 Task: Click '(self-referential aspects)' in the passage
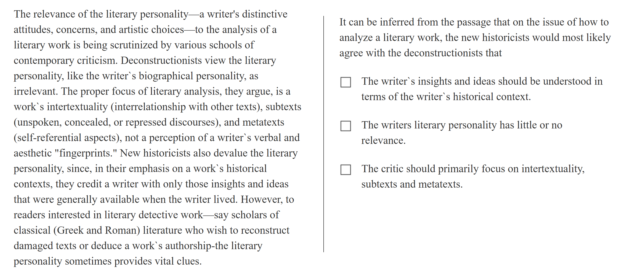(68, 138)
